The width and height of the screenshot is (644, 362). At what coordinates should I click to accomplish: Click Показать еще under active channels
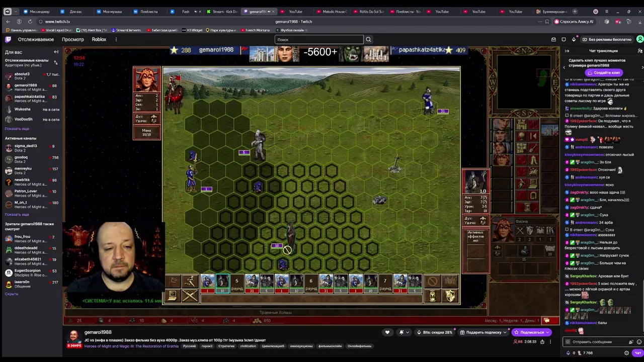[17, 214]
